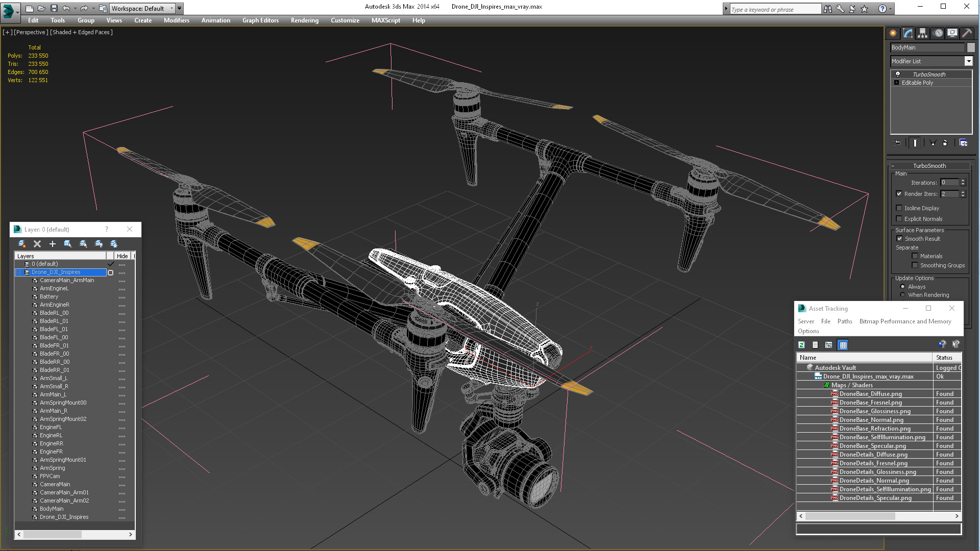
Task: Click the [Shaded + Edged Faces] viewport label
Action: pos(81,32)
